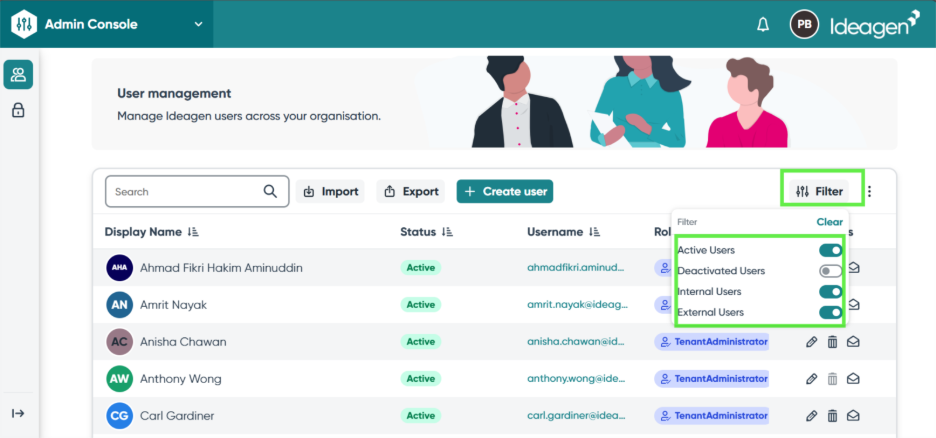Click into the Search input field
The width and height of the screenshot is (936, 438).
[185, 191]
